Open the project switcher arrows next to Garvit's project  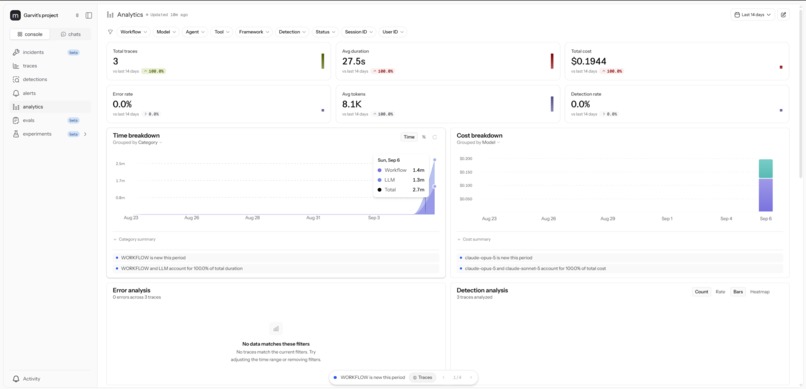click(x=77, y=15)
